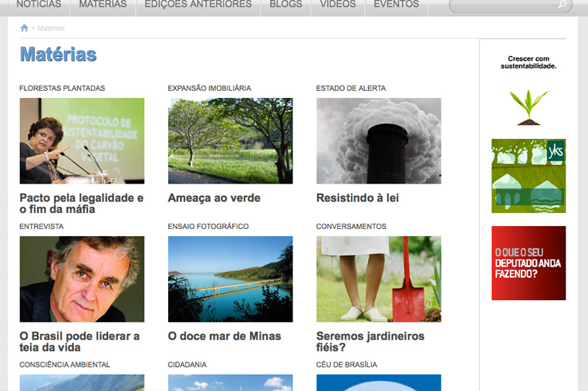Click 'O doce mar de Minas' headline
This screenshot has height=391, width=588.
coord(225,336)
